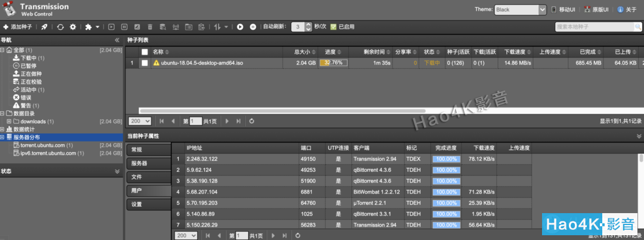Go to next page in torrent list pager
Image resolution: width=644 pixels, height=240 pixels.
click(225, 121)
